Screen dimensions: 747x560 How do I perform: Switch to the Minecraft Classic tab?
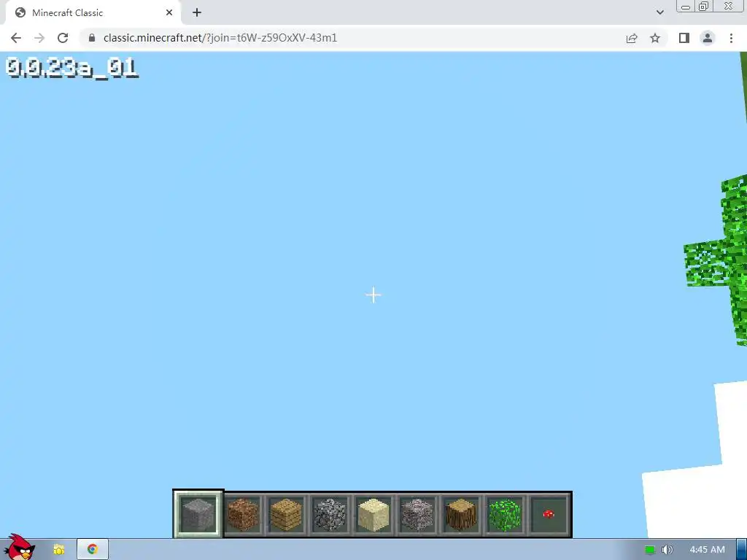tap(93, 13)
